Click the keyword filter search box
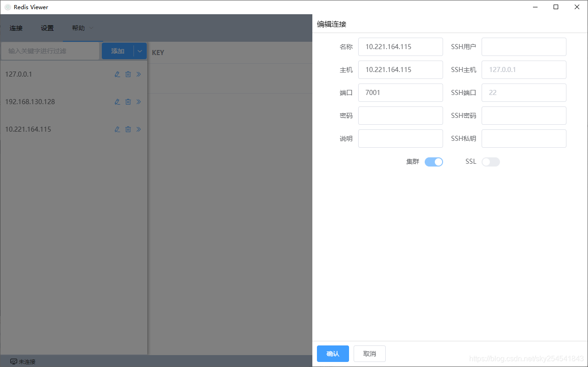The height and width of the screenshot is (367, 588). (x=50, y=51)
